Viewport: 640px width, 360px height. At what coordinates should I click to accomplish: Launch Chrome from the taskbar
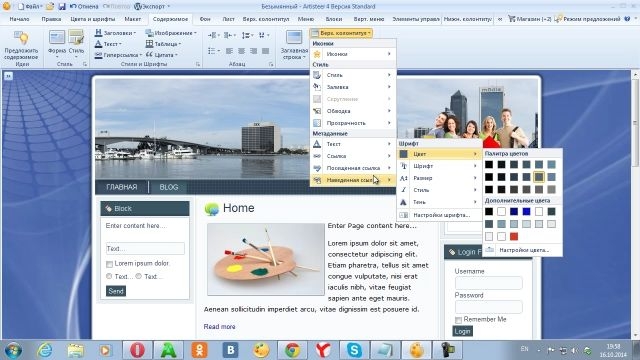coord(292,350)
